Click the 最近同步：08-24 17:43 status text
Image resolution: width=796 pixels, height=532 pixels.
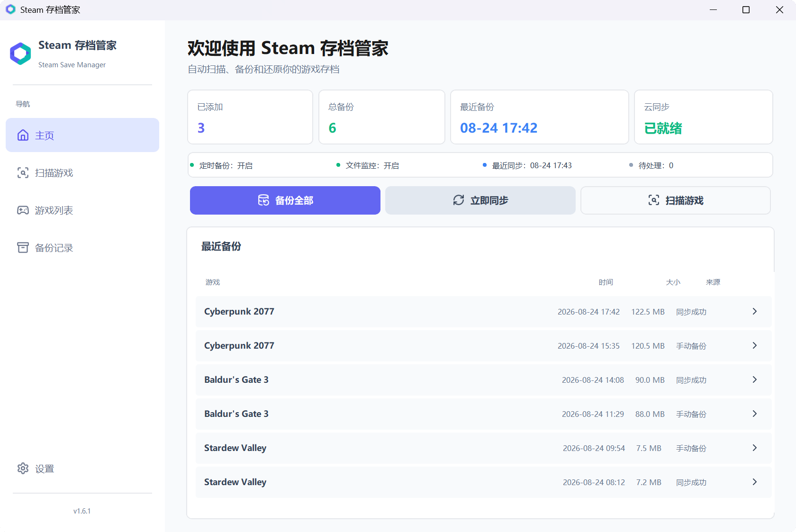click(532, 165)
